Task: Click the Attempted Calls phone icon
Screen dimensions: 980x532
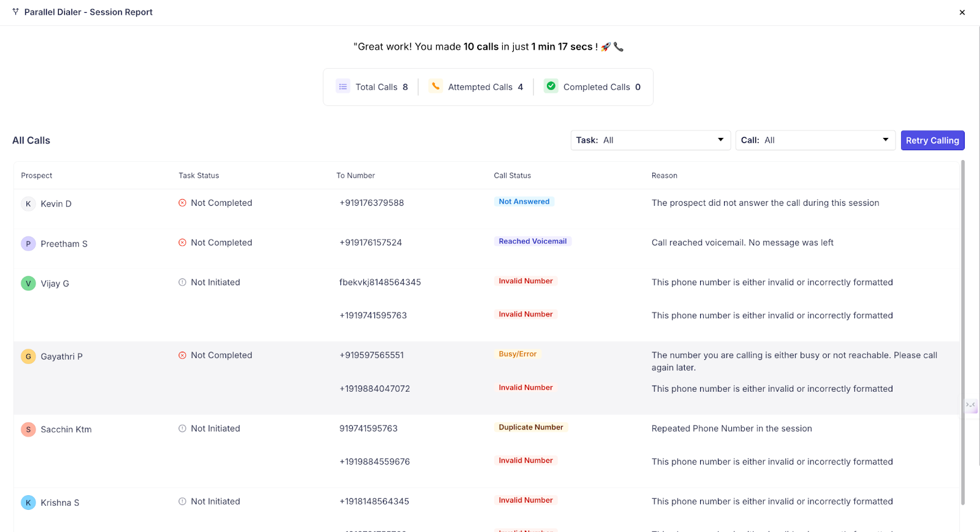Action: [x=435, y=86]
